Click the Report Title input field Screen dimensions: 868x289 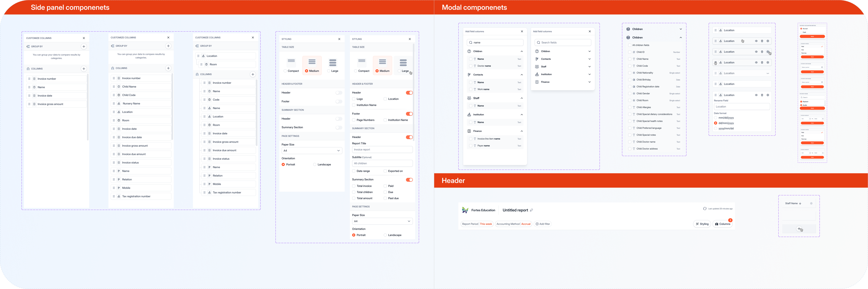tap(382, 150)
